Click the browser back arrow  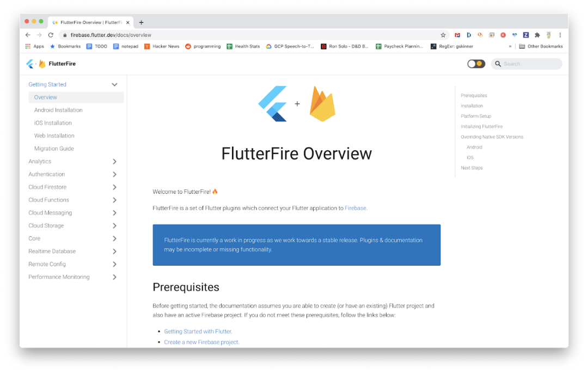(28, 35)
